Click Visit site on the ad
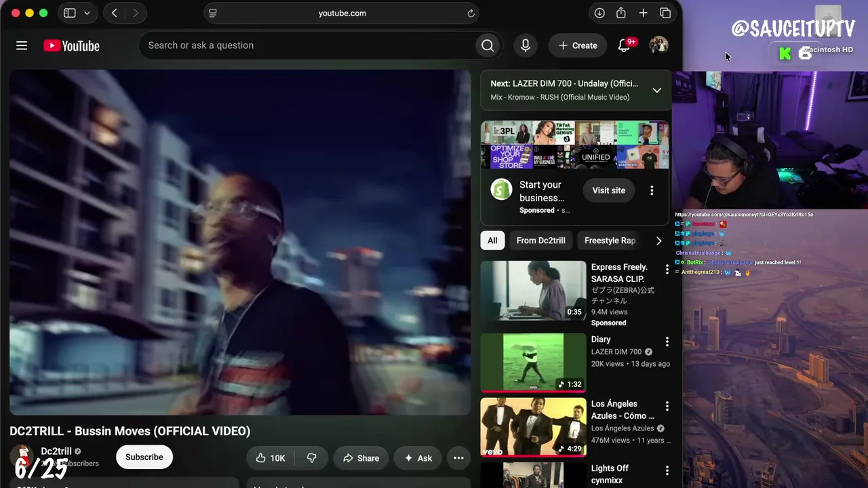 609,190
